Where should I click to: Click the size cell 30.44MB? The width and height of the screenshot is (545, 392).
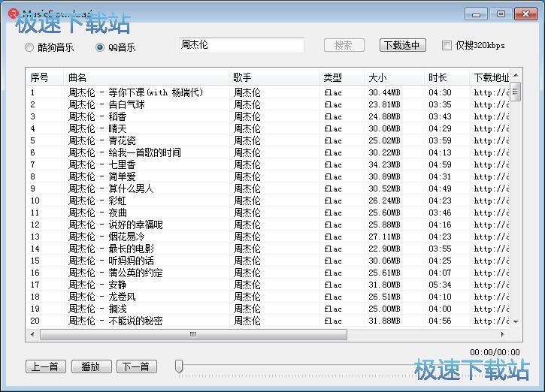click(384, 92)
